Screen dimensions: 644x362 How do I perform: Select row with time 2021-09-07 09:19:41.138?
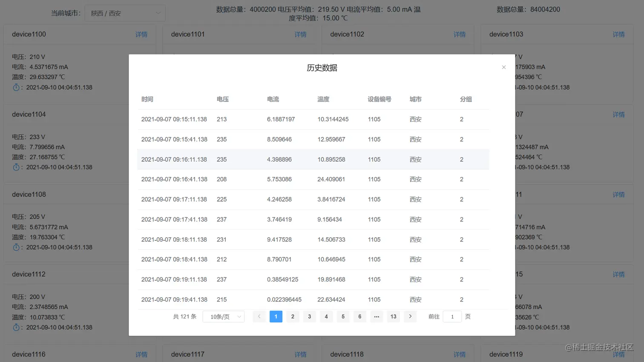click(x=313, y=299)
